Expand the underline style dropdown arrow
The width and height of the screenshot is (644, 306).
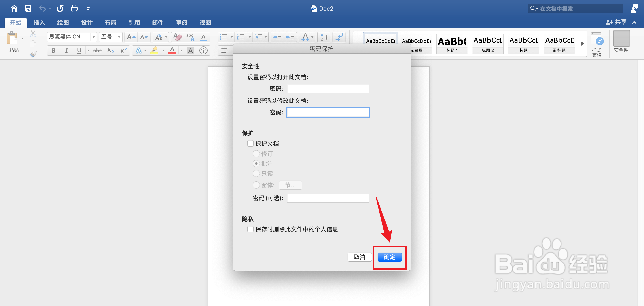[x=88, y=51]
